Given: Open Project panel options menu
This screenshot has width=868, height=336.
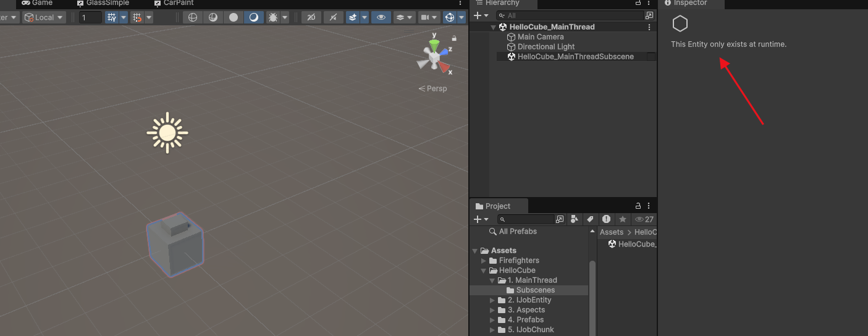Looking at the screenshot, I should [649, 206].
